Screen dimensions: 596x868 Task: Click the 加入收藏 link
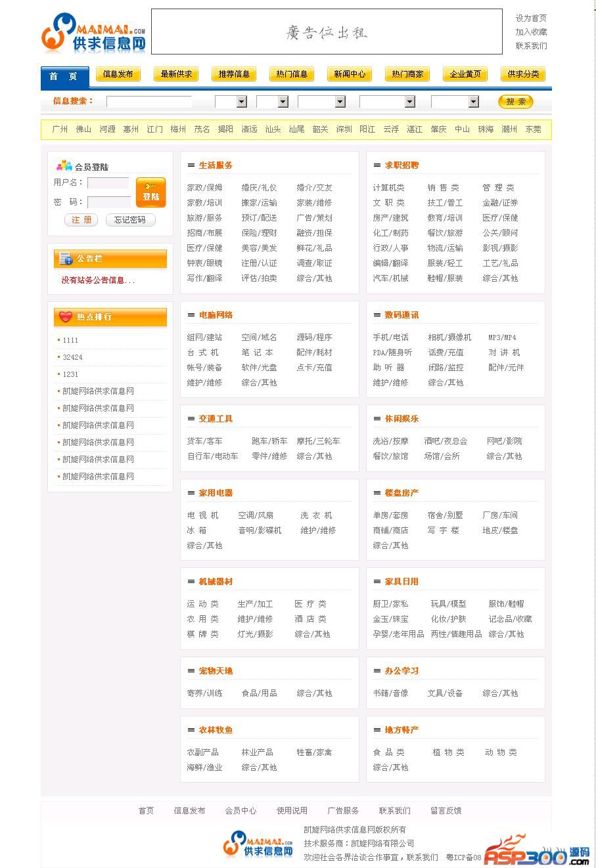[x=531, y=32]
